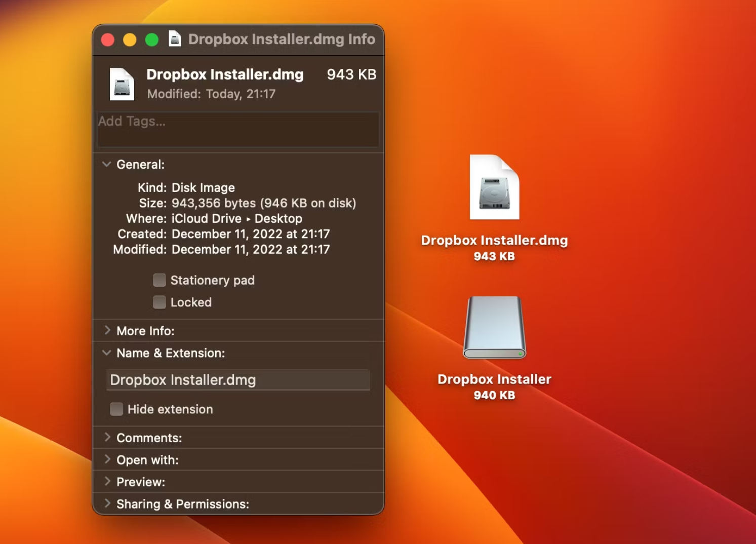Screen dimensions: 756x544
Task: Click the bold Dropbox Installer.dmg header name
Action: pyautogui.click(x=225, y=74)
